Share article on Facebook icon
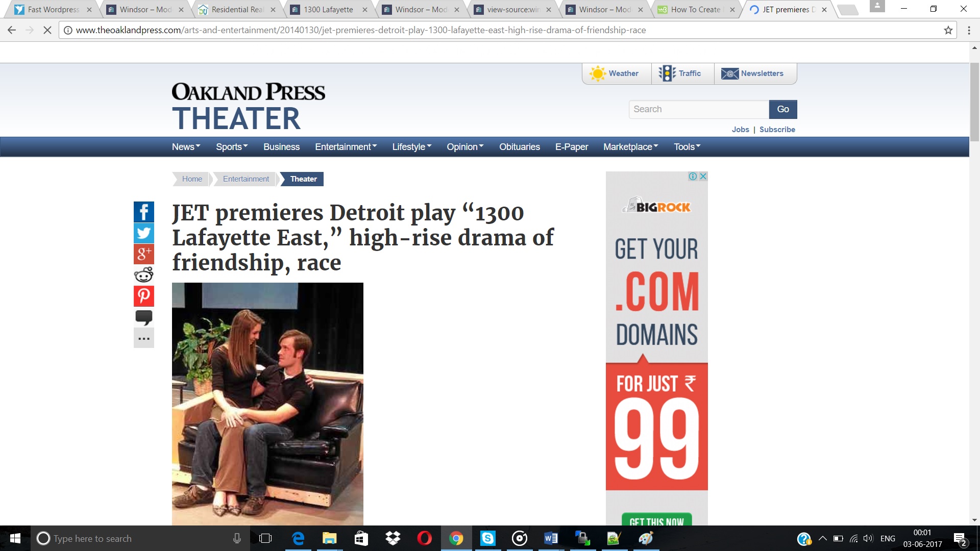The image size is (980, 551). click(143, 212)
